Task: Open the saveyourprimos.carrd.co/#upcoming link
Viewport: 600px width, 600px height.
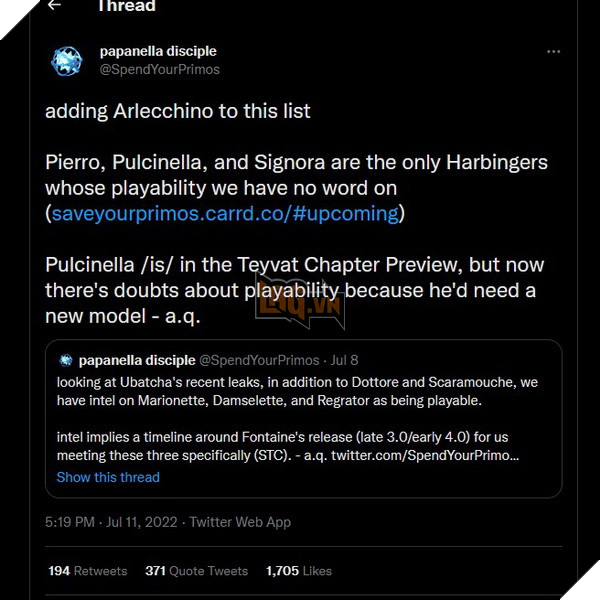Action: [224, 214]
